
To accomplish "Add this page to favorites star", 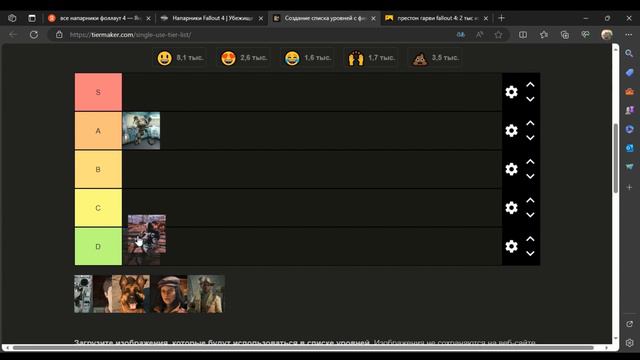I will pyautogui.click(x=498, y=35).
